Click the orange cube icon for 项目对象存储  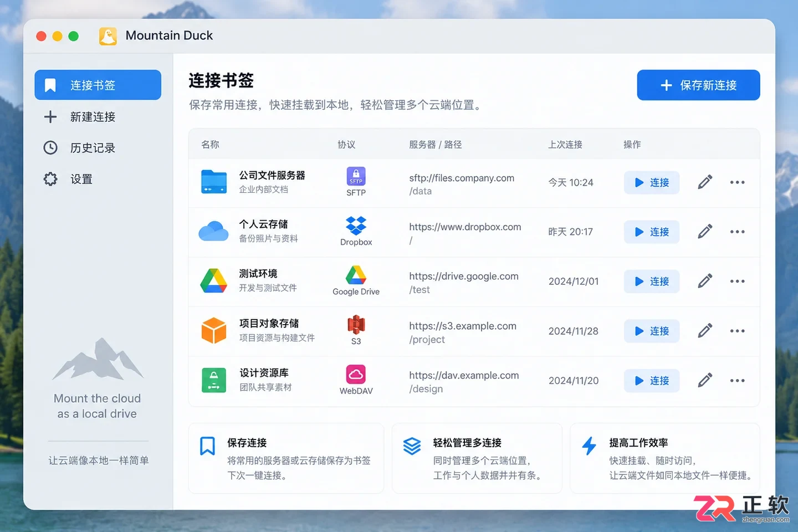tap(213, 331)
